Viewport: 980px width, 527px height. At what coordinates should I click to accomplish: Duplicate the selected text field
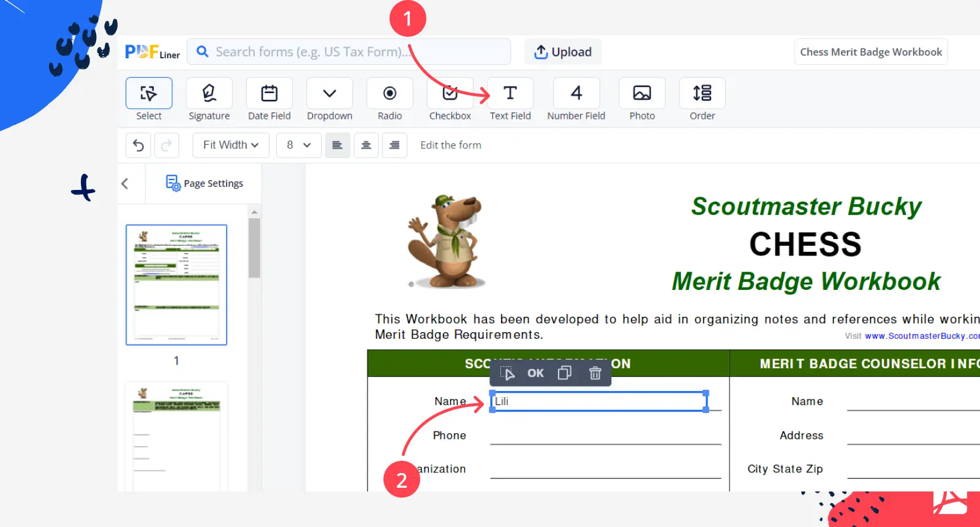565,373
